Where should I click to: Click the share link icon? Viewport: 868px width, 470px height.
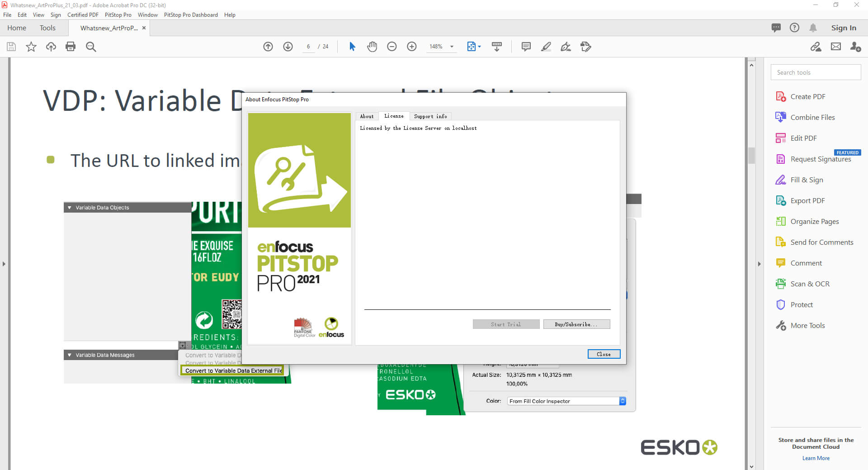(816, 47)
